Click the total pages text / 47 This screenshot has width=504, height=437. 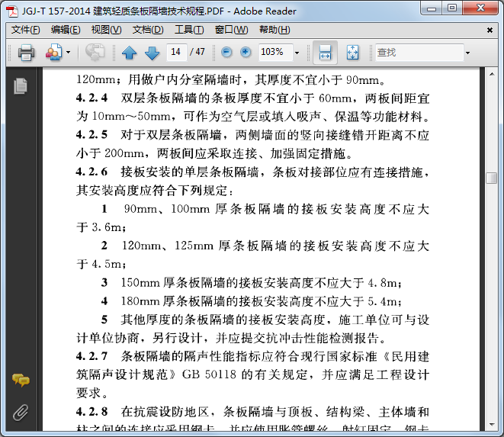197,52
